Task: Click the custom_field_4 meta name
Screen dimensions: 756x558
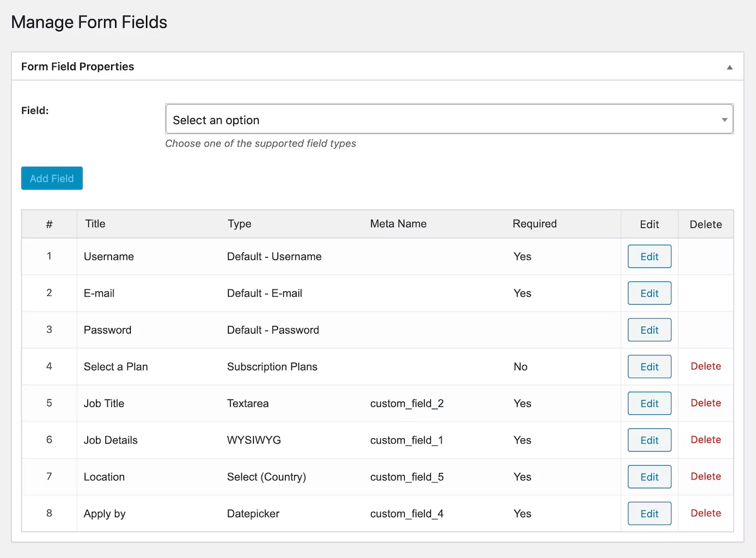Action: [x=406, y=514]
